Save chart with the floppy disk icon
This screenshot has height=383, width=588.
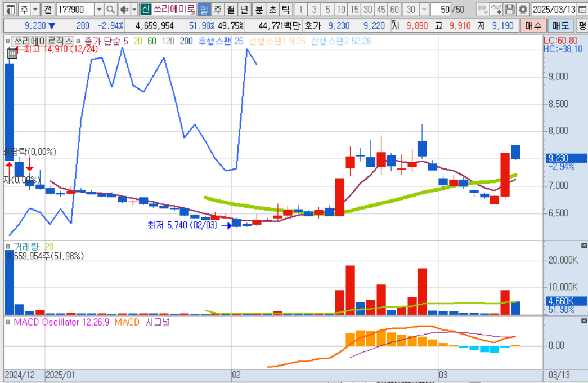(x=509, y=10)
